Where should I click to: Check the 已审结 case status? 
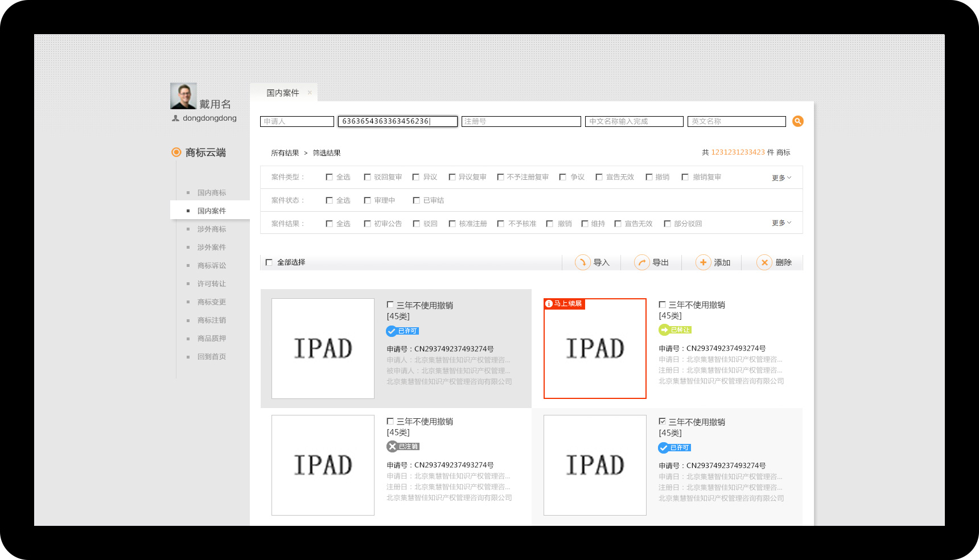click(416, 200)
